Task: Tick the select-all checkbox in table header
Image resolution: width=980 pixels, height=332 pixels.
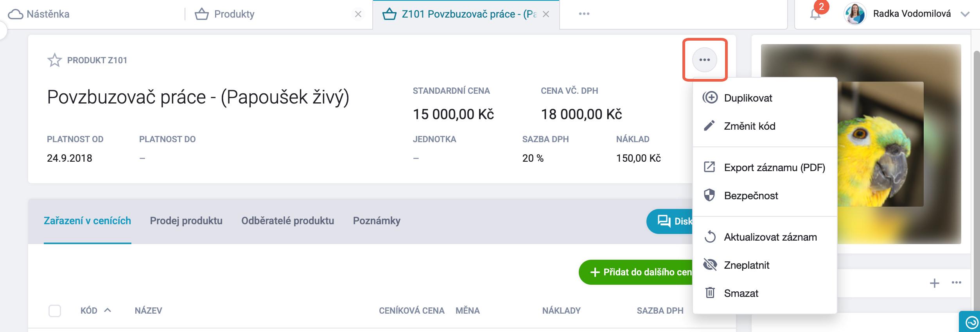Action: 55,311
